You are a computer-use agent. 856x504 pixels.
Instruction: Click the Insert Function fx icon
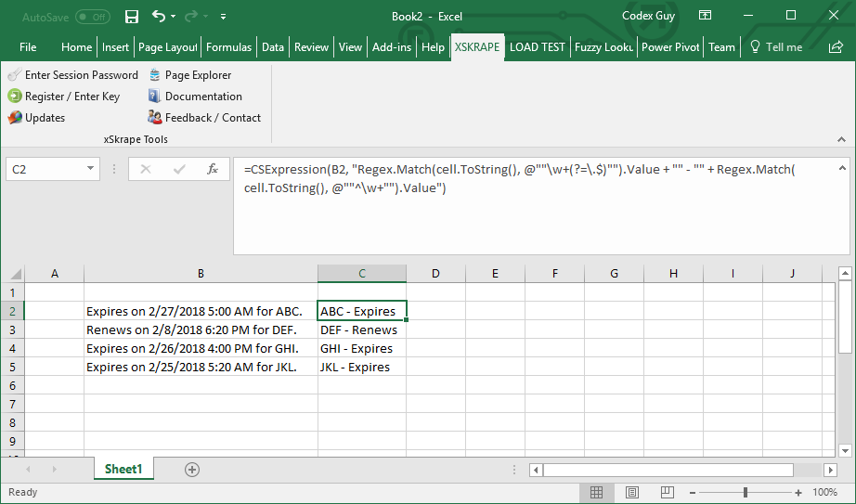pyautogui.click(x=213, y=169)
